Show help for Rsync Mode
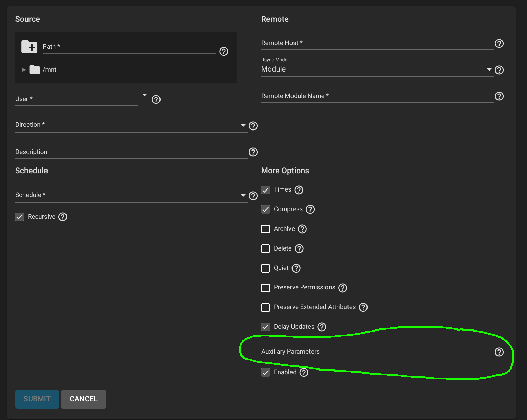 coord(499,70)
